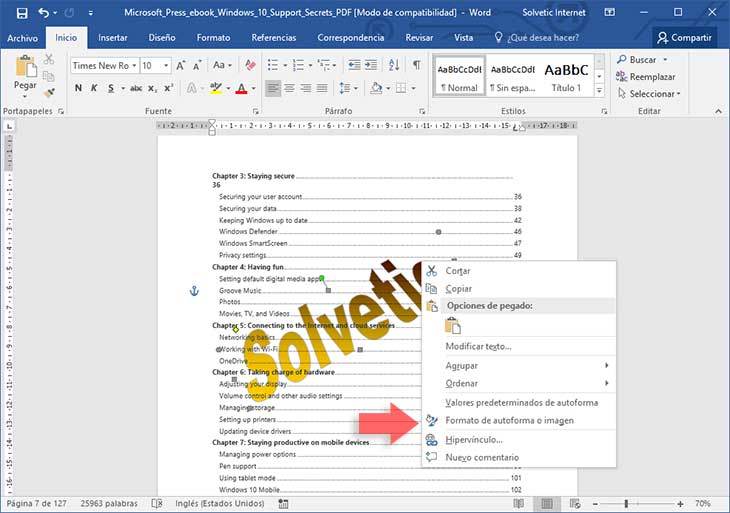Choose Hipervínculo in the context menu
Image resolution: width=730 pixels, height=513 pixels.
519,440
